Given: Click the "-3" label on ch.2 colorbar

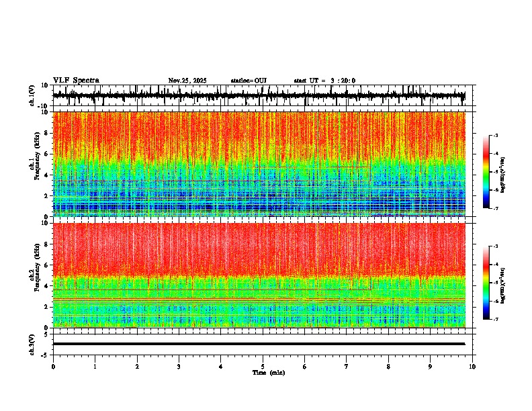Looking at the screenshot, I should click(496, 246).
